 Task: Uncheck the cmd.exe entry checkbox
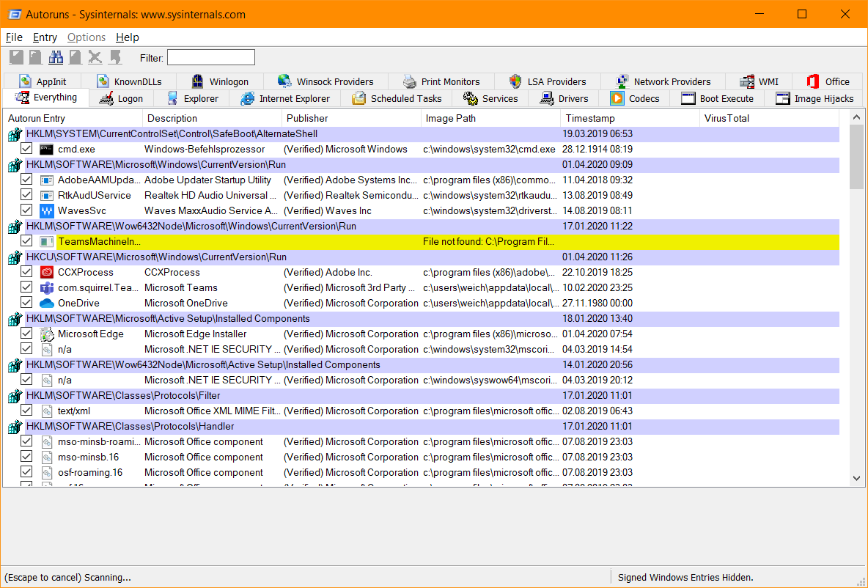[x=26, y=149]
